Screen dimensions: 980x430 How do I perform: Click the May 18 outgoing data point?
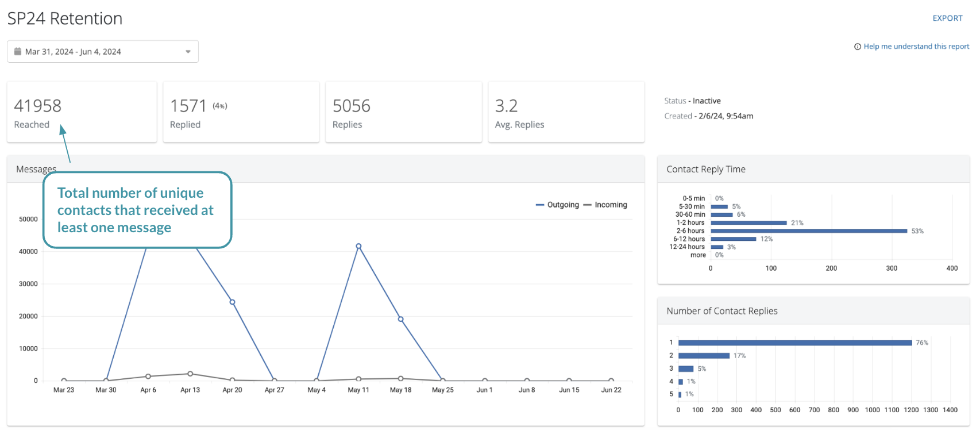point(400,319)
